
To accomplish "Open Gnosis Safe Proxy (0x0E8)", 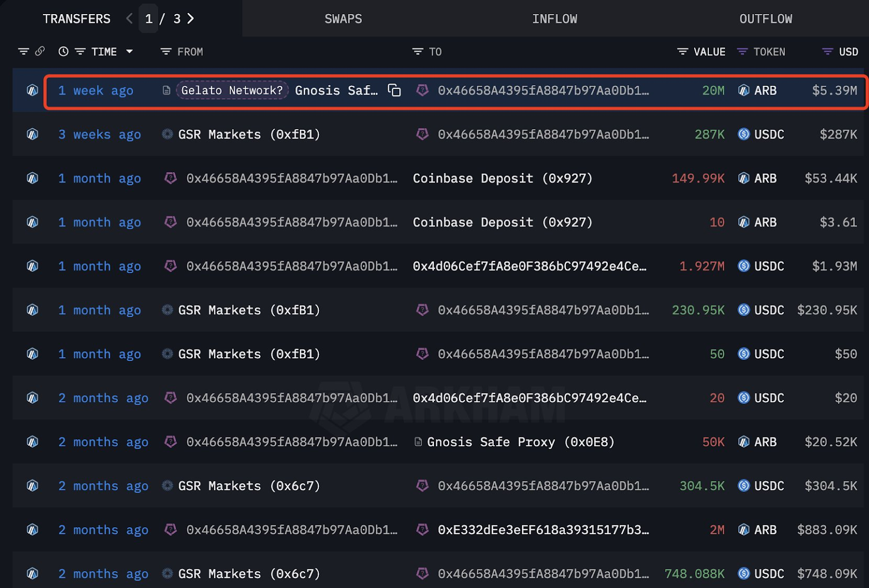I will pos(520,442).
